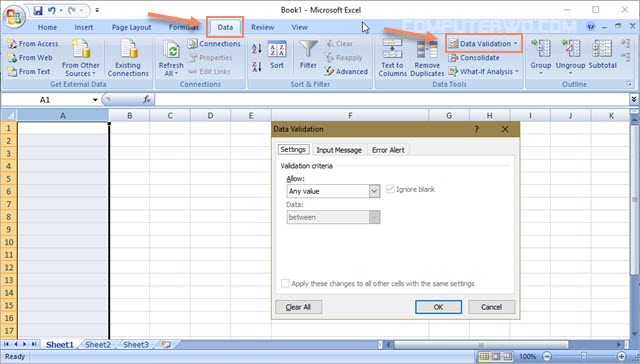The width and height of the screenshot is (640, 364).
Task: Expand the formula bar
Action: (633, 99)
